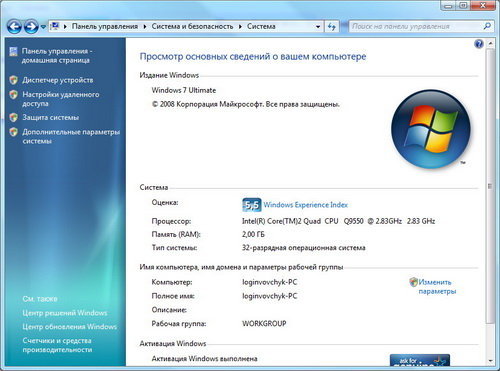Click the 5,5 rating score badge

252,205
